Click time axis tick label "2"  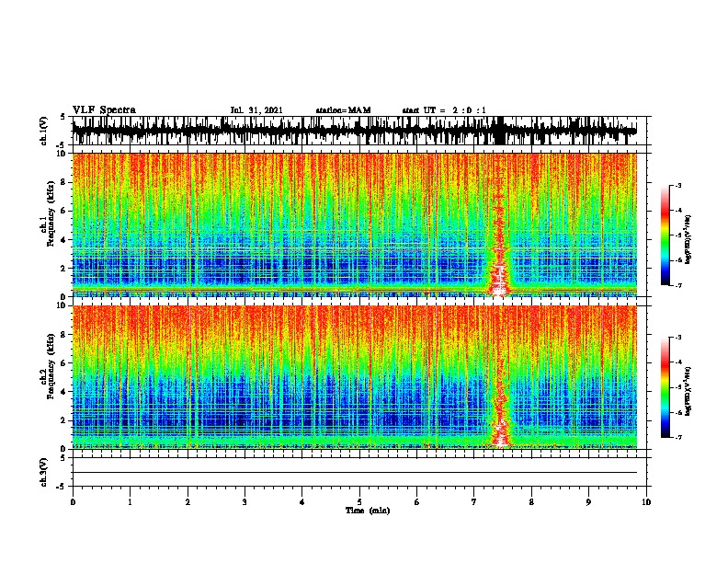point(188,502)
